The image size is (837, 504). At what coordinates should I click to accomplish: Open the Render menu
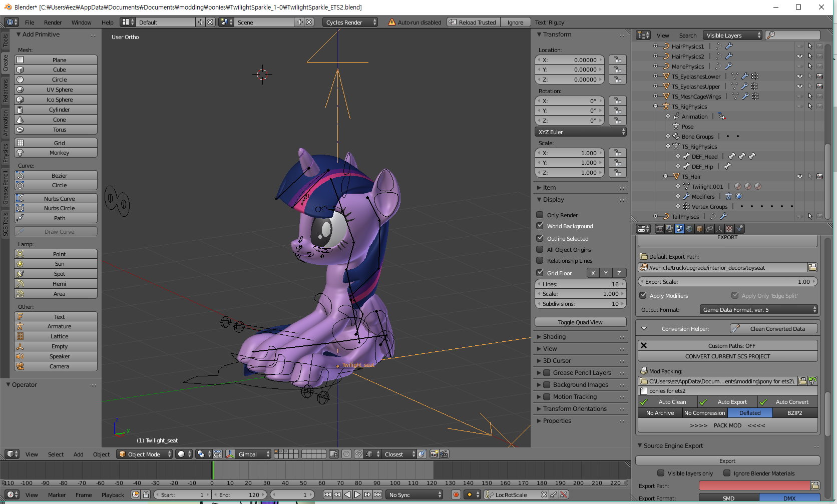pyautogui.click(x=53, y=23)
